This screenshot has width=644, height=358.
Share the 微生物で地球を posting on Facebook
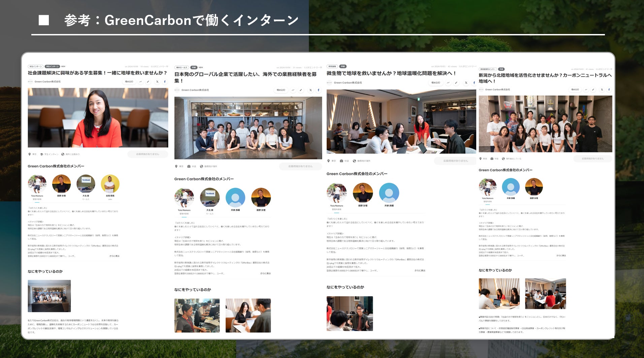[474, 83]
